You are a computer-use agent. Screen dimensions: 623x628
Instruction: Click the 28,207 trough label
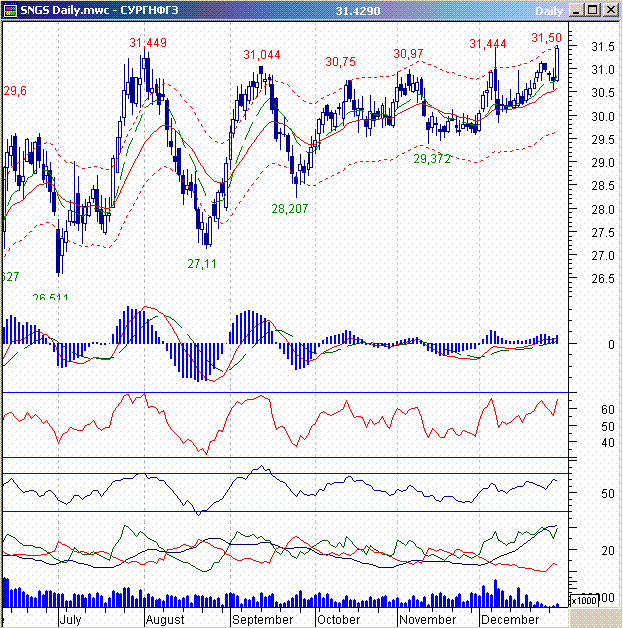coord(290,209)
